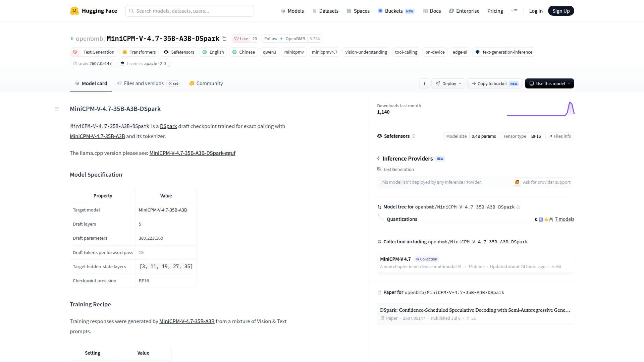Open Docs in the top navigation
Image resolution: width=644 pixels, height=362 pixels.
[432, 11]
